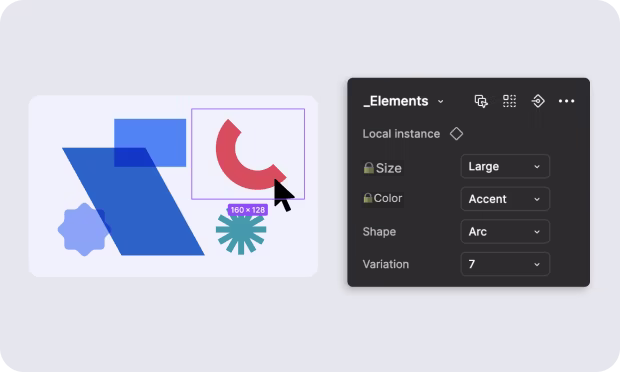
Task: Click the dotted grid component icon
Action: coord(509,101)
